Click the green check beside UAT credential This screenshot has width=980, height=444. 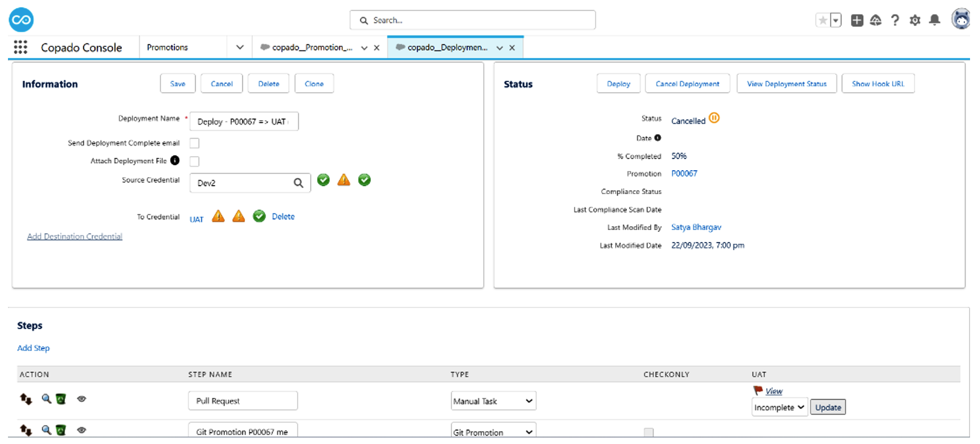click(x=259, y=216)
